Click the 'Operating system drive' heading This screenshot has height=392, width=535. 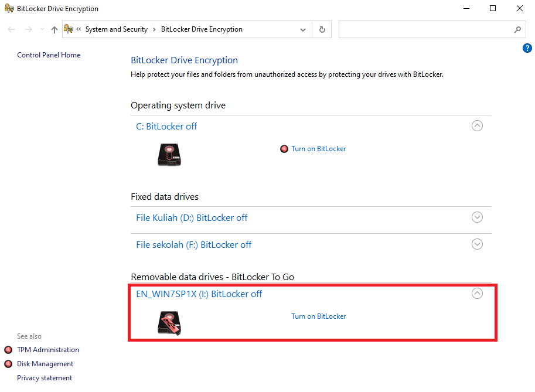[178, 105]
